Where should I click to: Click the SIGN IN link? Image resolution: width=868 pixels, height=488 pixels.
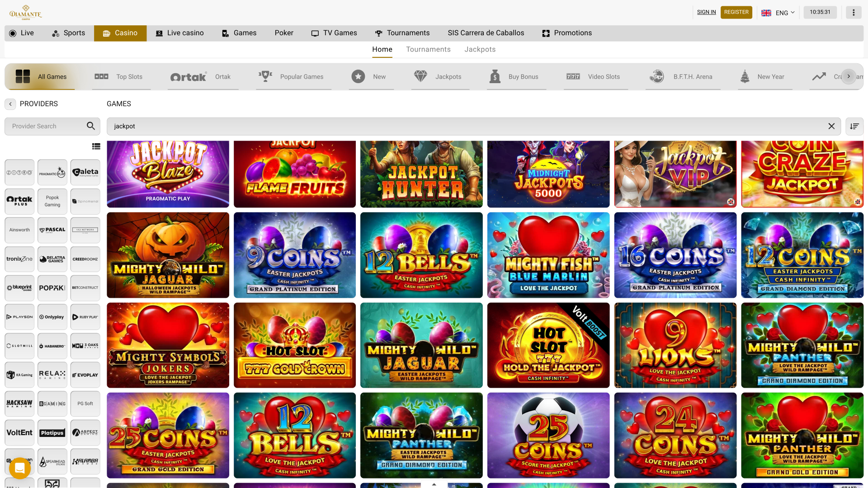[706, 12]
